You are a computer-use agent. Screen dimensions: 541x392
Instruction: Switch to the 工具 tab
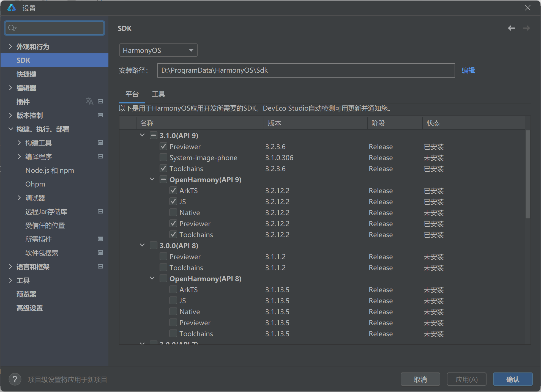pos(159,94)
